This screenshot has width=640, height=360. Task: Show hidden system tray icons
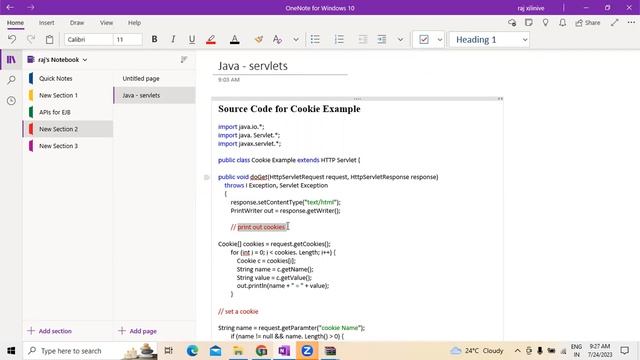pyautogui.click(x=517, y=351)
